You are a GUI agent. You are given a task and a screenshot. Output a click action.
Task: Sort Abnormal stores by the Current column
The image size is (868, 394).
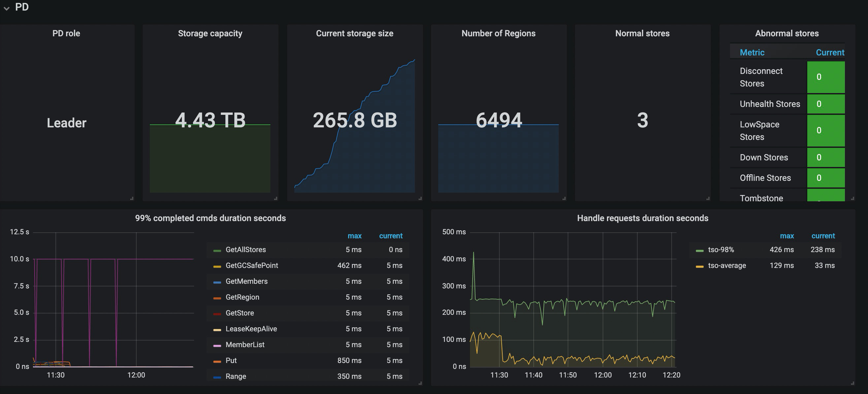[x=830, y=52]
